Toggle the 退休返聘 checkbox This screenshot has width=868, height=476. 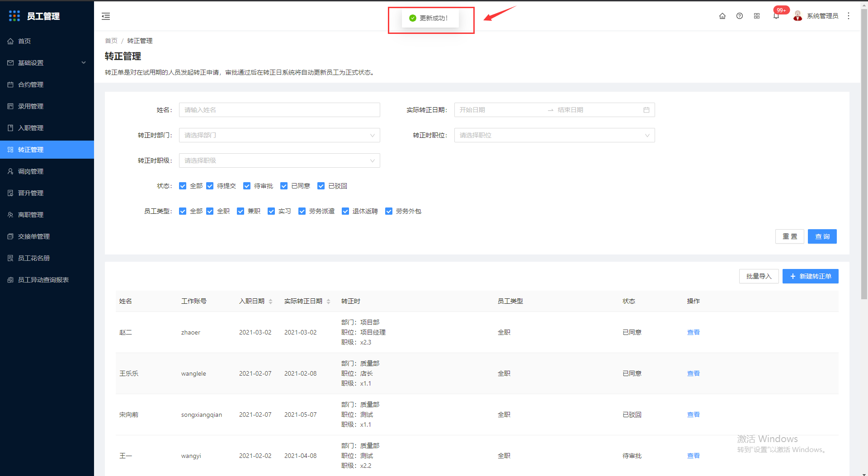(x=345, y=211)
